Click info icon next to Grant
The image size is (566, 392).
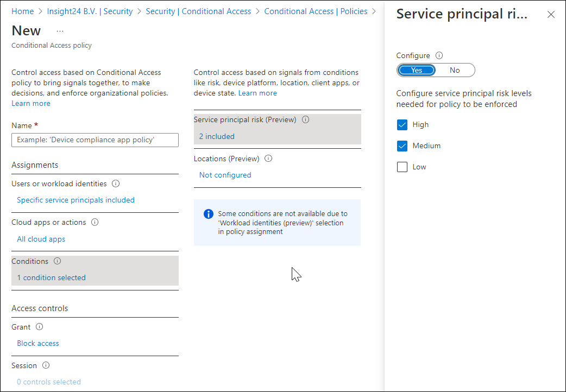[39, 327]
